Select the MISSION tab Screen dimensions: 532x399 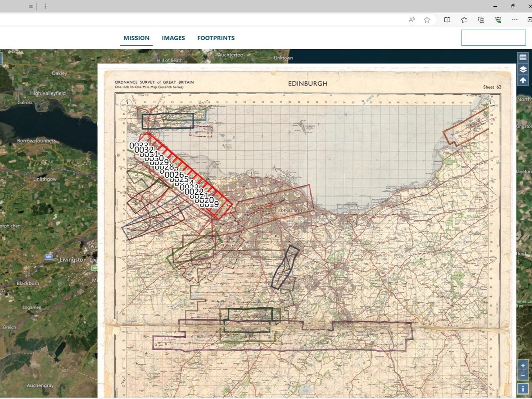click(x=136, y=38)
